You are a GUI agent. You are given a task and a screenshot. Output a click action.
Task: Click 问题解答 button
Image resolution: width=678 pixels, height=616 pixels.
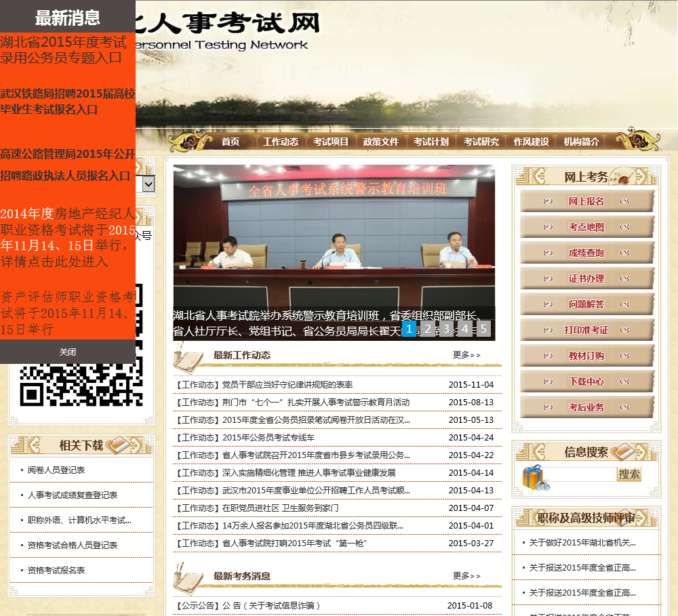[x=586, y=304]
